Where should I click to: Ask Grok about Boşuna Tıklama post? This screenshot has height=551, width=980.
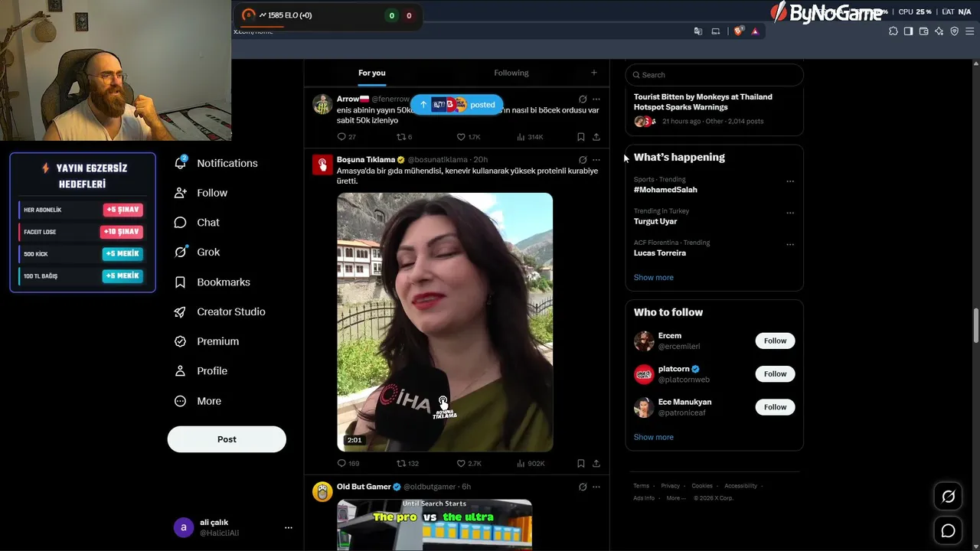583,160
